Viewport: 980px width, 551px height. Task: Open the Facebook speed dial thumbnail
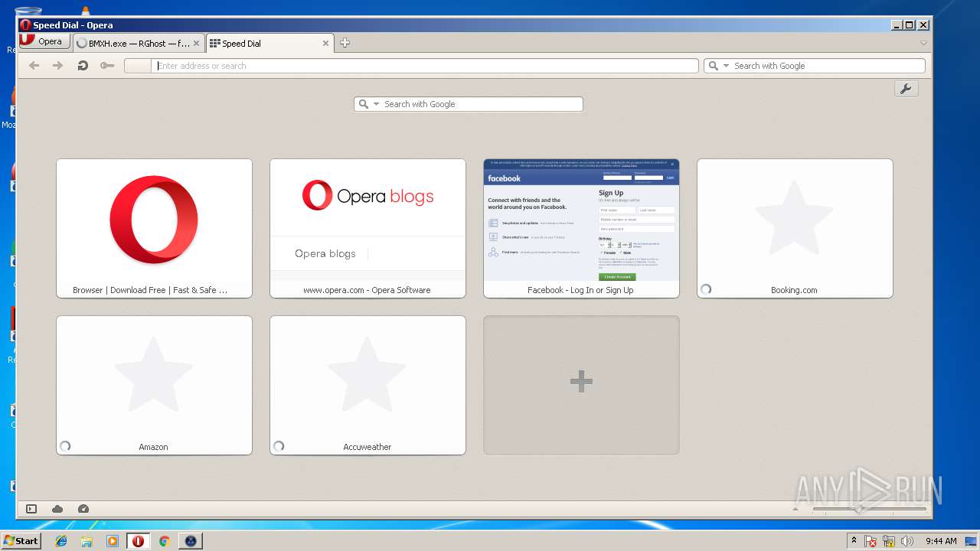point(581,221)
